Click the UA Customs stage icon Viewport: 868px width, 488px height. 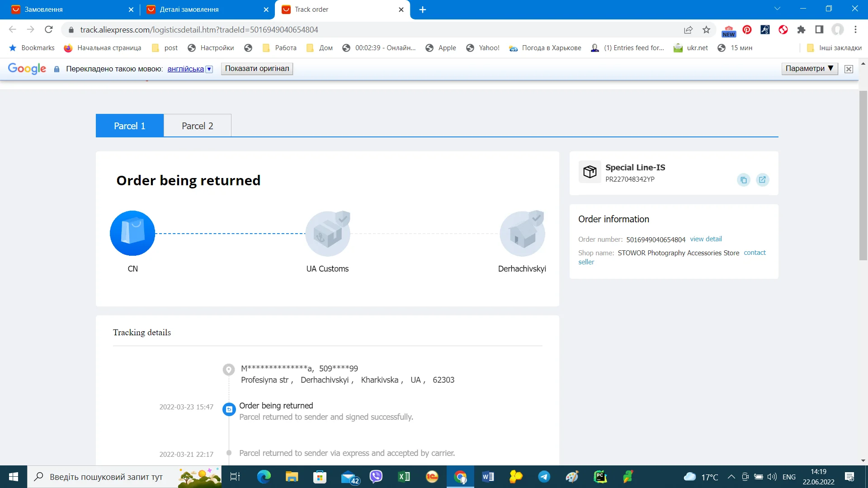(x=327, y=234)
